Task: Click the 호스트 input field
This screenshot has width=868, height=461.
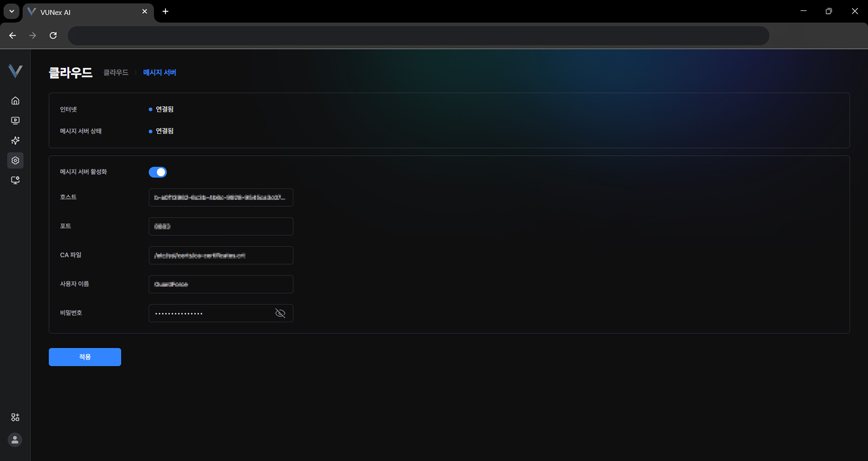Action: [220, 197]
